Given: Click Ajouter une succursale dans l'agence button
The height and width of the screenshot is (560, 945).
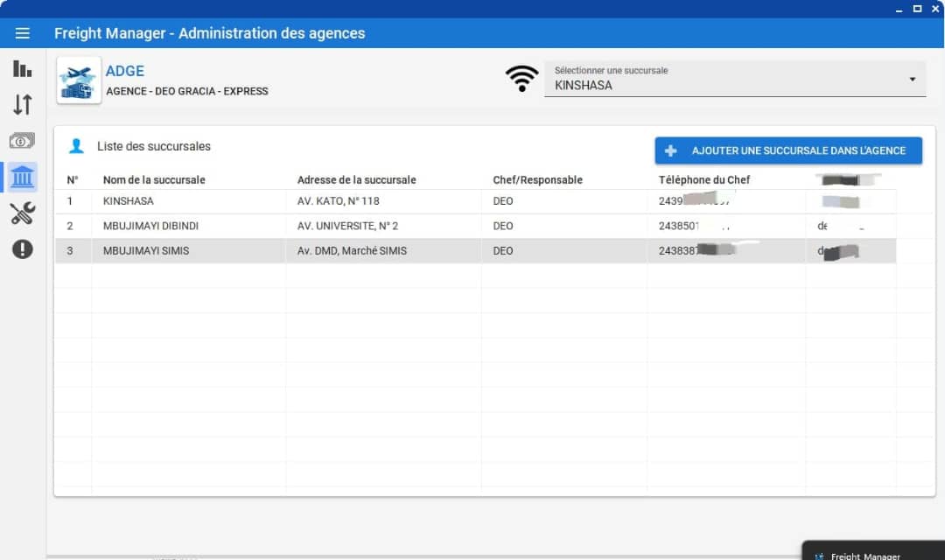Looking at the screenshot, I should (x=788, y=150).
